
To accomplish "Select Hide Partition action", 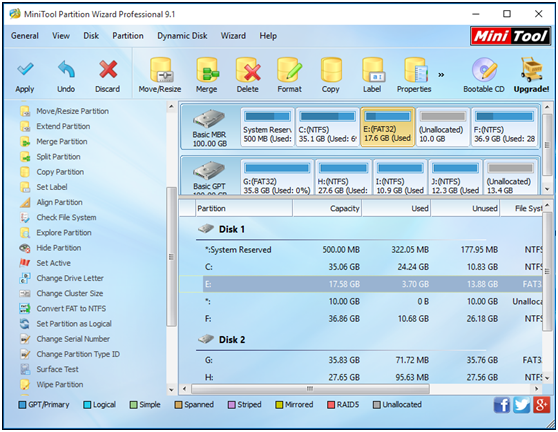I will (x=51, y=248).
